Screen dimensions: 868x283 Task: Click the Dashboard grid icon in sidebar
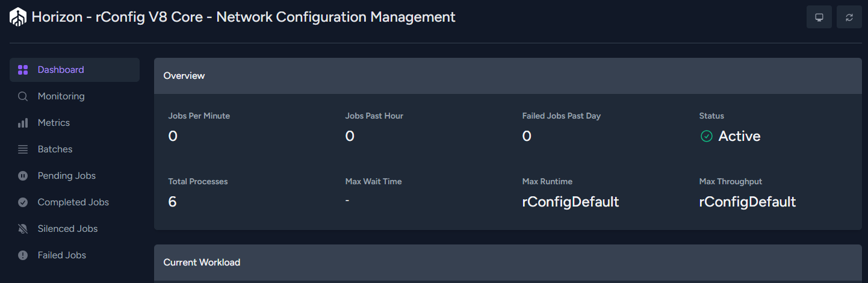tap(23, 70)
